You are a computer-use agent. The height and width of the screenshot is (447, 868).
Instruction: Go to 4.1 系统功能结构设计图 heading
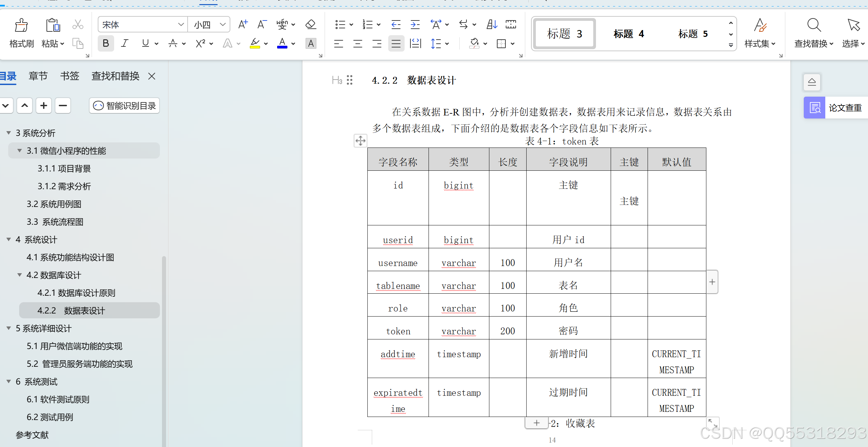pos(70,257)
